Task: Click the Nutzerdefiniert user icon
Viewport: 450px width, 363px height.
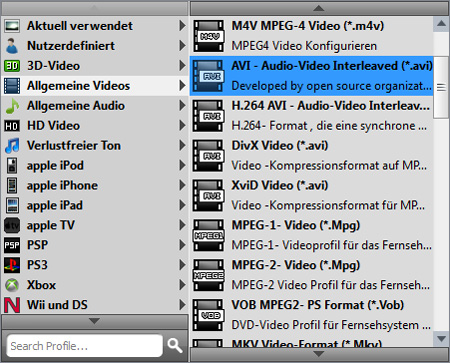Action: 12,46
